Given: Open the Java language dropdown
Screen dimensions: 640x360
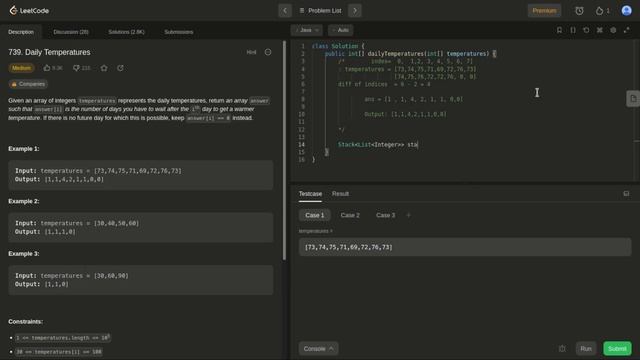Looking at the screenshot, I should click(307, 30).
